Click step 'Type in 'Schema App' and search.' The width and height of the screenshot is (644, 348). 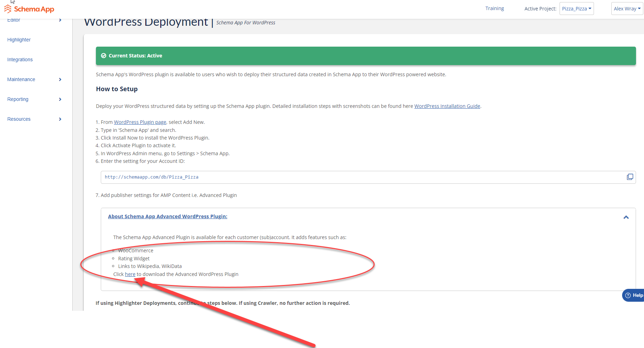[138, 130]
